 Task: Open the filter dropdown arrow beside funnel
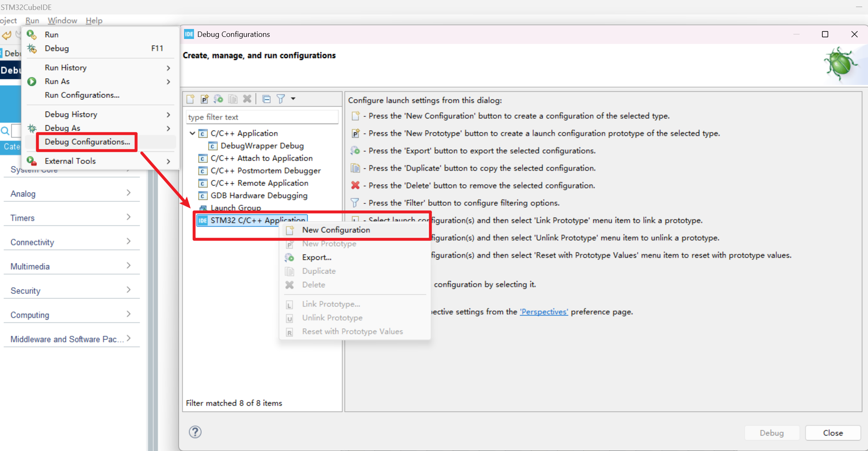pyautogui.click(x=293, y=99)
